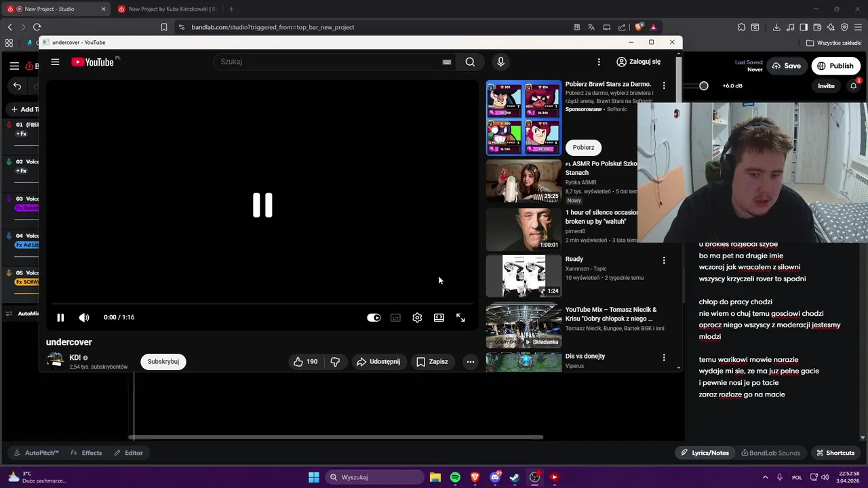Screen dimensions: 868x488
Task: Switch to Lyrics/Notes tab
Action: coord(705,453)
